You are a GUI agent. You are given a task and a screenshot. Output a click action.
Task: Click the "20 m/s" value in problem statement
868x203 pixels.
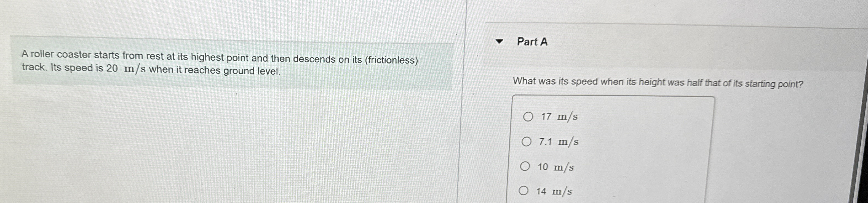(126, 68)
